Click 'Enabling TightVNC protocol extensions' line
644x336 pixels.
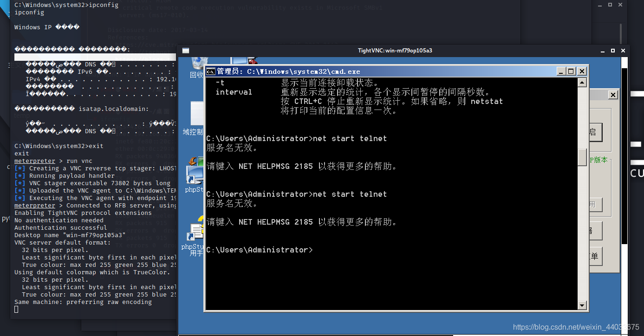pyautogui.click(x=83, y=213)
